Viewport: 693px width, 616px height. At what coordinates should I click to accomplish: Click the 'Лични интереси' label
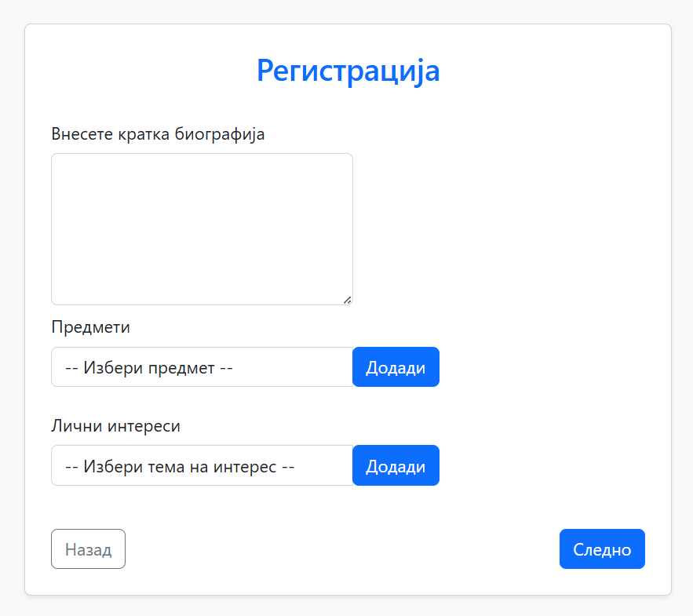click(x=115, y=426)
